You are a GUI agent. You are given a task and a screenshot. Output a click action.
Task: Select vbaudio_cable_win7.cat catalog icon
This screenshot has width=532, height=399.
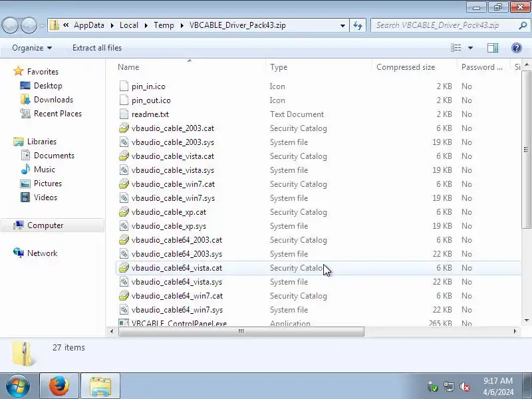[124, 184]
